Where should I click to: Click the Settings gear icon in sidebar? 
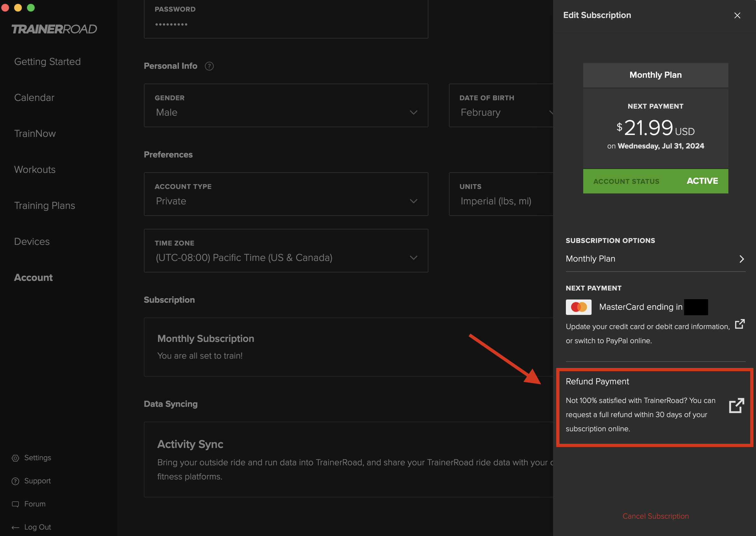click(x=15, y=458)
